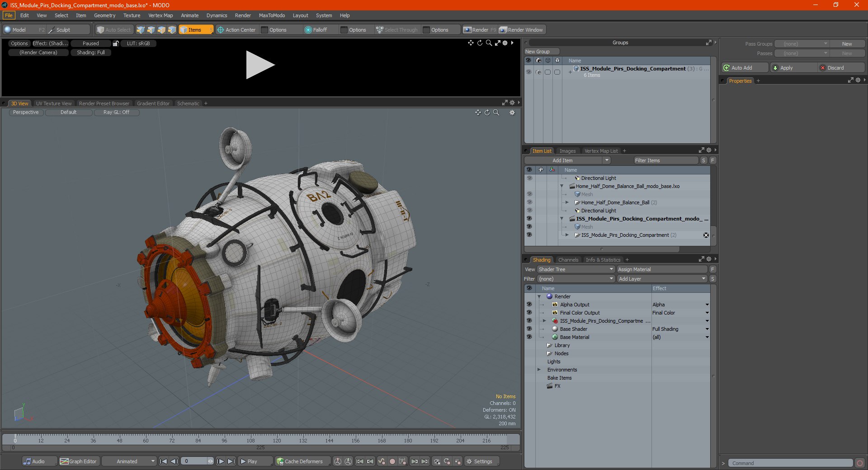Toggle visibility of Base Material
Image resolution: width=868 pixels, height=470 pixels.
click(529, 337)
